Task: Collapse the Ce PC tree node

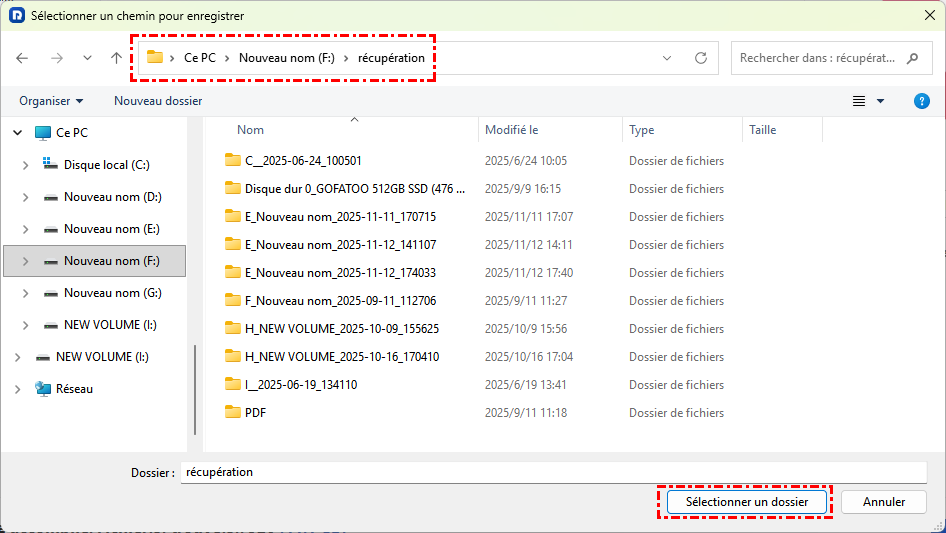Action: [17, 133]
